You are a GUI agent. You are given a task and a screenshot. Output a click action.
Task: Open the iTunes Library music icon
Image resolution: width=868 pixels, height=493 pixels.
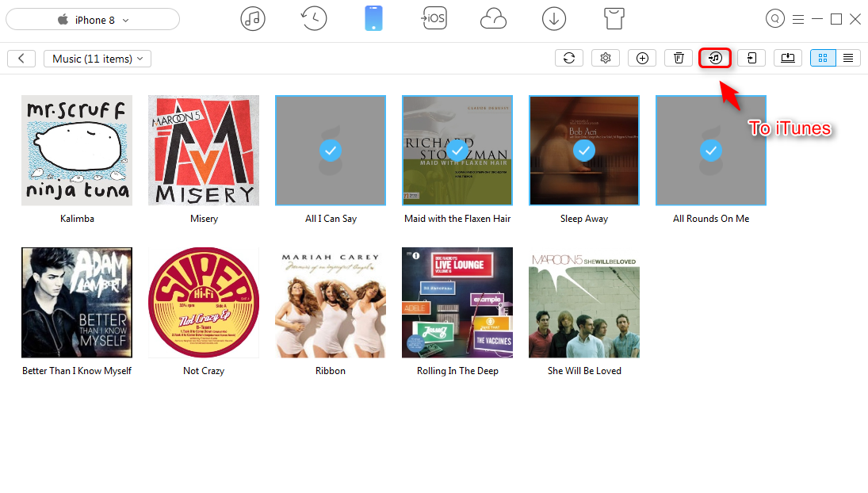click(x=252, y=19)
